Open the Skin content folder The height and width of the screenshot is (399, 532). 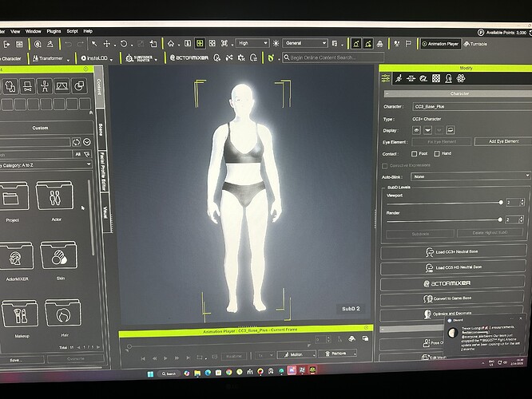click(59, 255)
